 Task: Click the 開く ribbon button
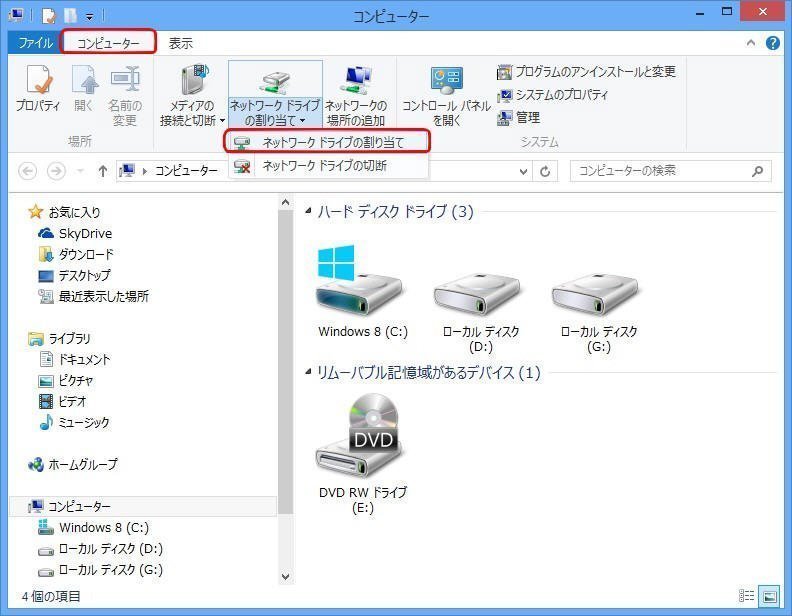coord(84,89)
